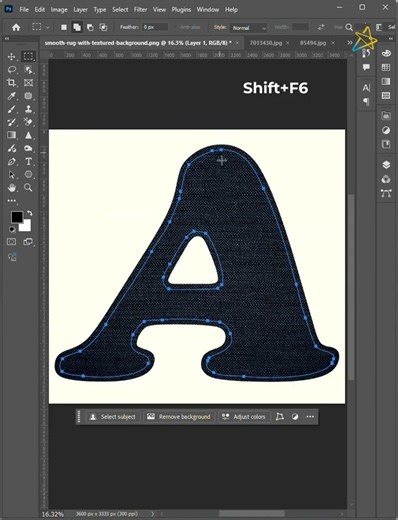Open the File menu
398x520 pixels.
click(x=24, y=10)
